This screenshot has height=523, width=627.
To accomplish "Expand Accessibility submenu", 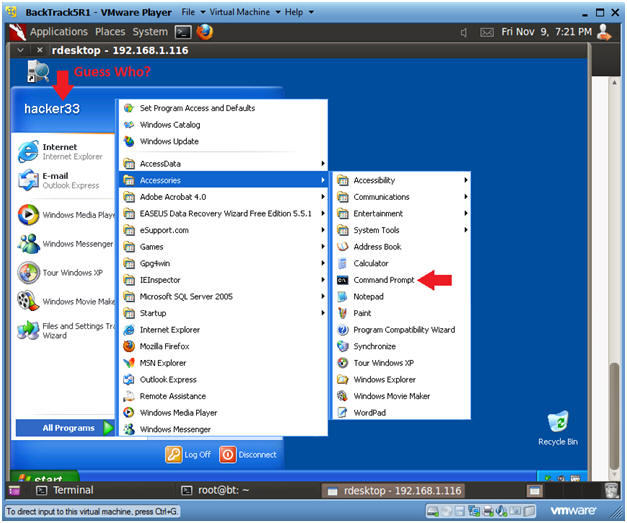I will coord(401,180).
